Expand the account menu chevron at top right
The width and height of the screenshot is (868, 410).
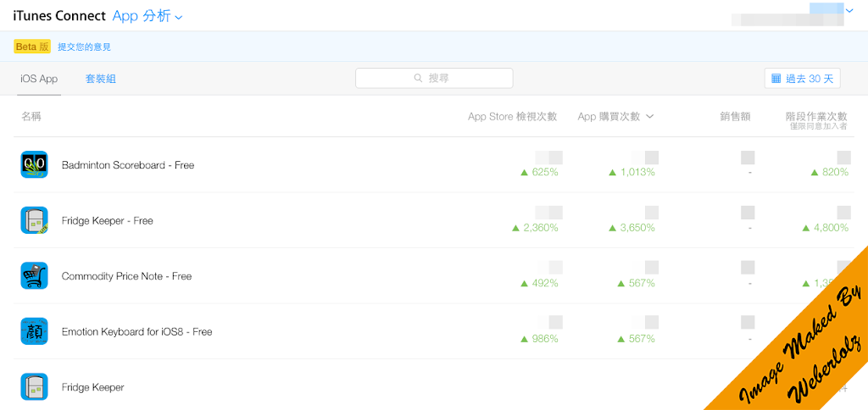tap(849, 11)
